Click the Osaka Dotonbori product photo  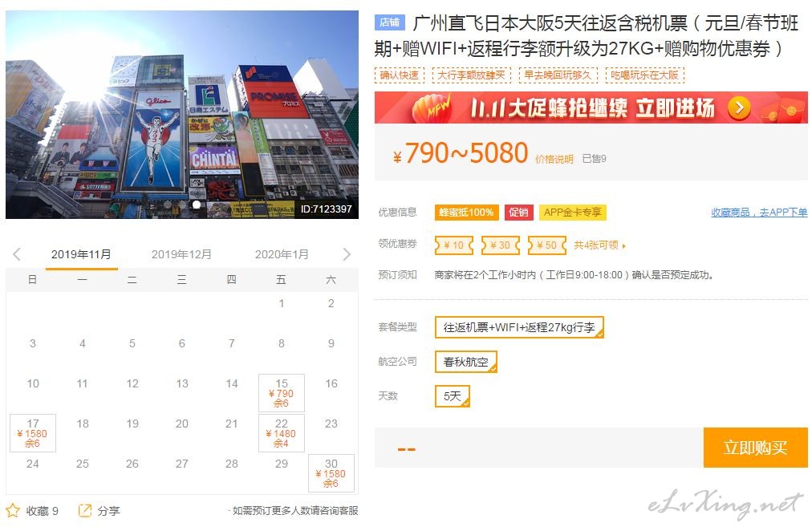point(182,114)
